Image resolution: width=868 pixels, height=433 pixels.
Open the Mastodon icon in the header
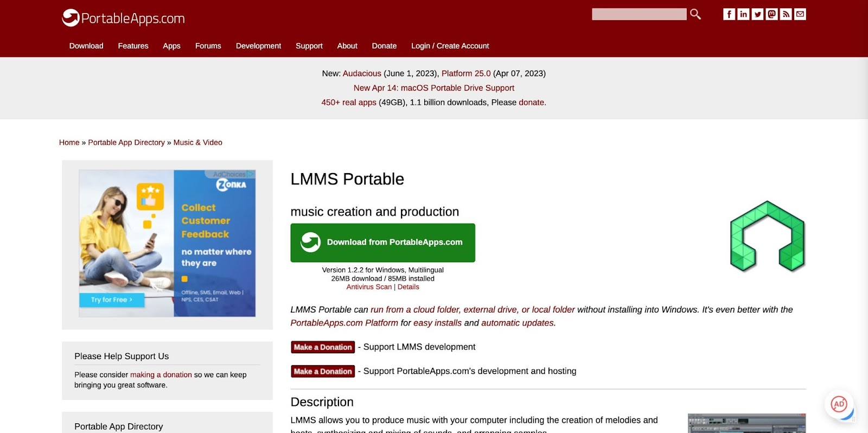click(771, 14)
